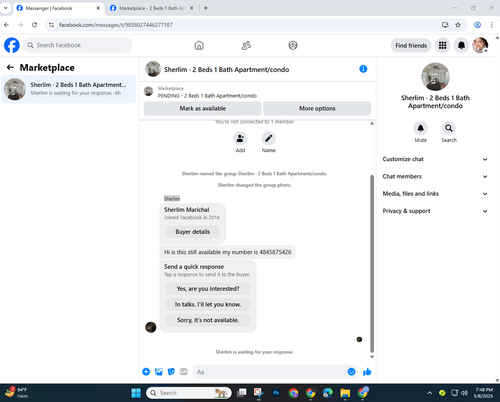Navigate back in the browser
500x402 pixels.
(x=6, y=25)
